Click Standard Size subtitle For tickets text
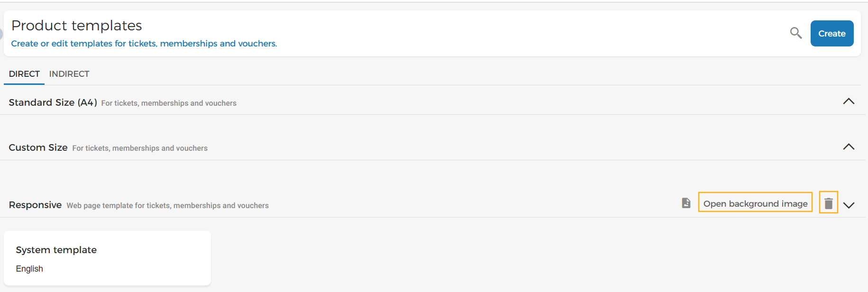 click(169, 103)
